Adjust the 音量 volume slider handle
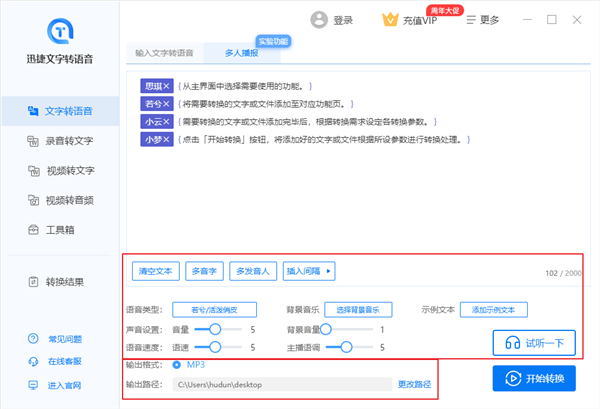 click(x=215, y=329)
